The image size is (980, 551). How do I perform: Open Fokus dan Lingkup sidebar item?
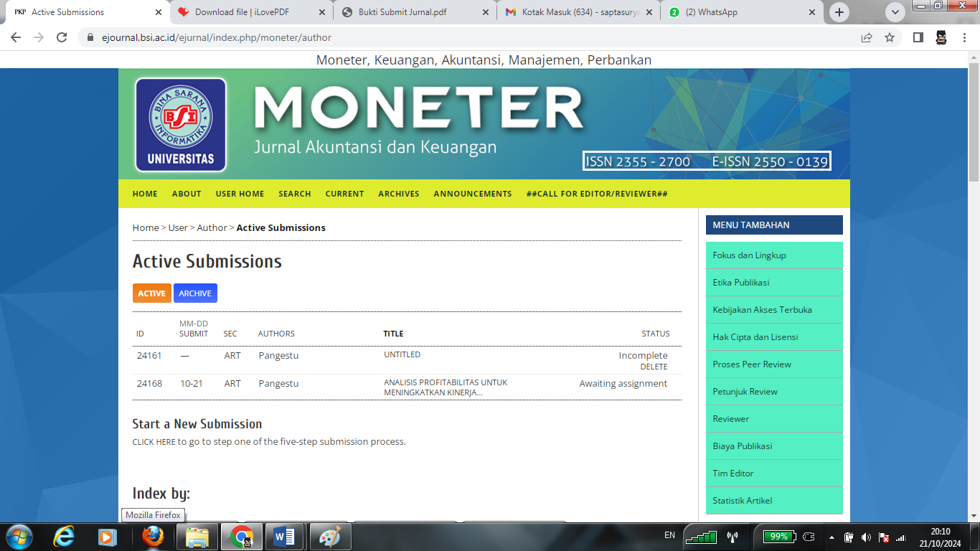click(x=774, y=255)
